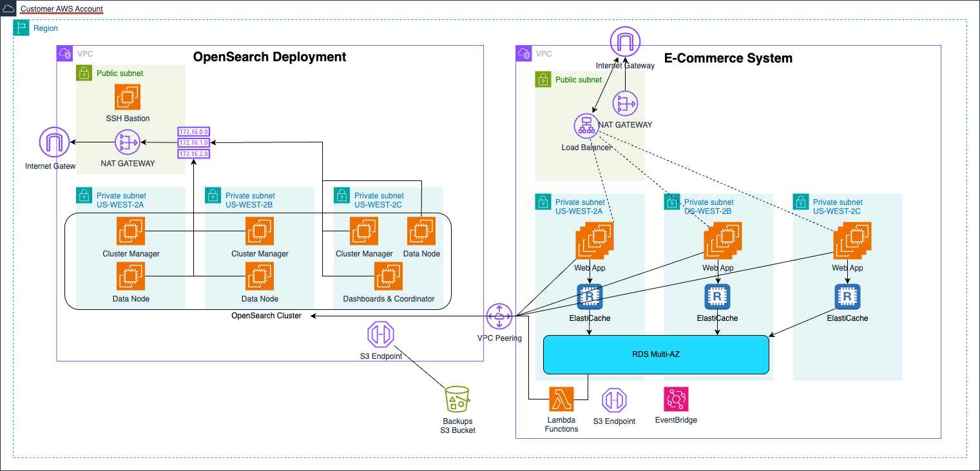Click the SSH Bastion instance icon
Image resolution: width=980 pixels, height=471 pixels.
coord(128,98)
